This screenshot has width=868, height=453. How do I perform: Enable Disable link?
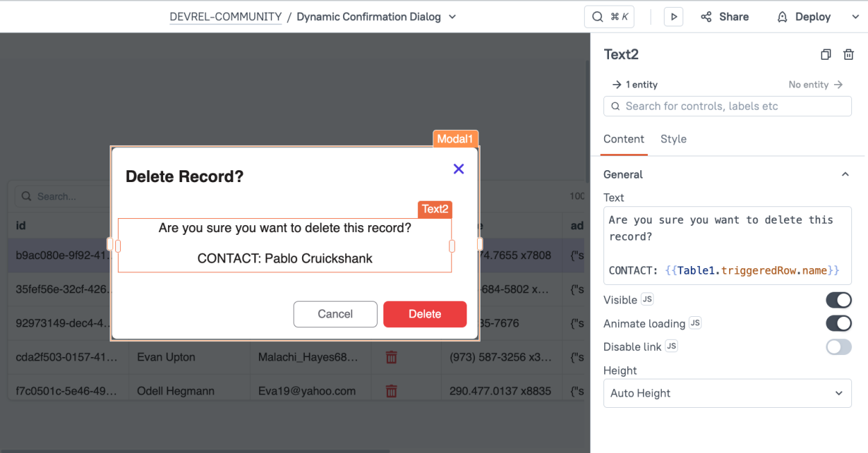coord(838,347)
